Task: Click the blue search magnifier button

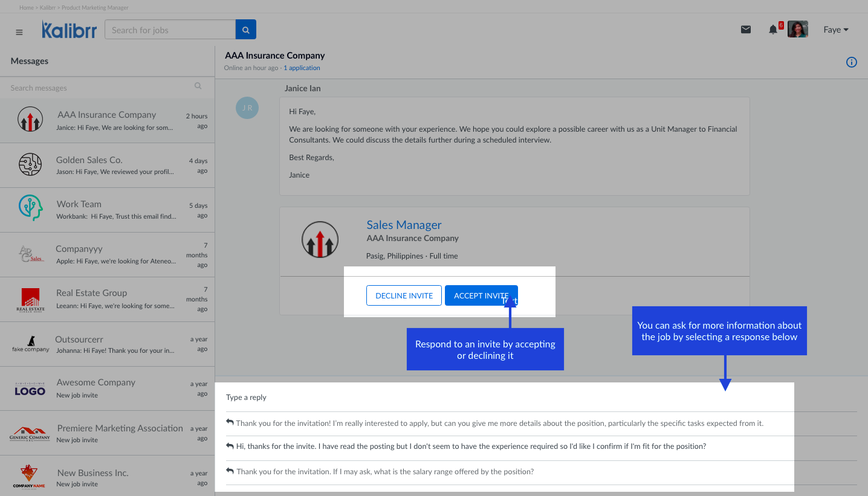Action: pos(245,30)
